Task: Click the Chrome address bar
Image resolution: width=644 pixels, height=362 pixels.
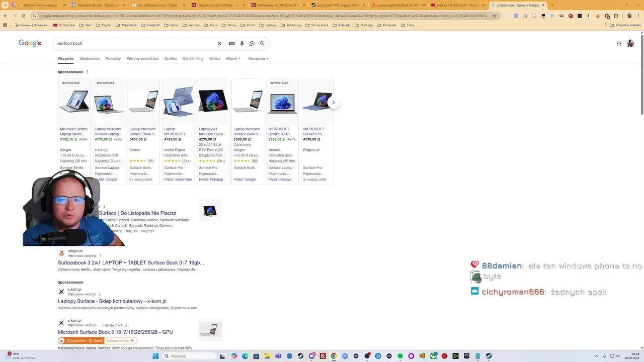Action: [262, 16]
